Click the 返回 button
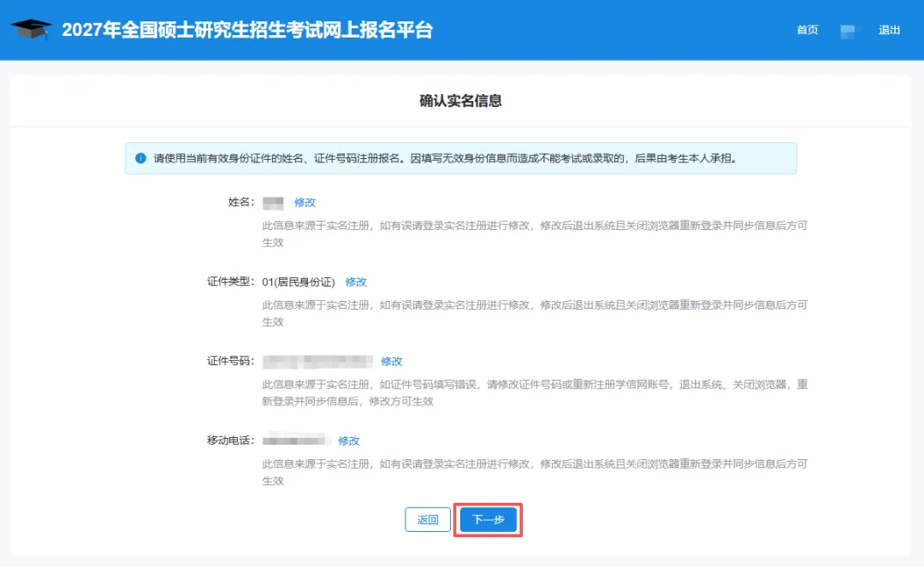 coord(428,520)
